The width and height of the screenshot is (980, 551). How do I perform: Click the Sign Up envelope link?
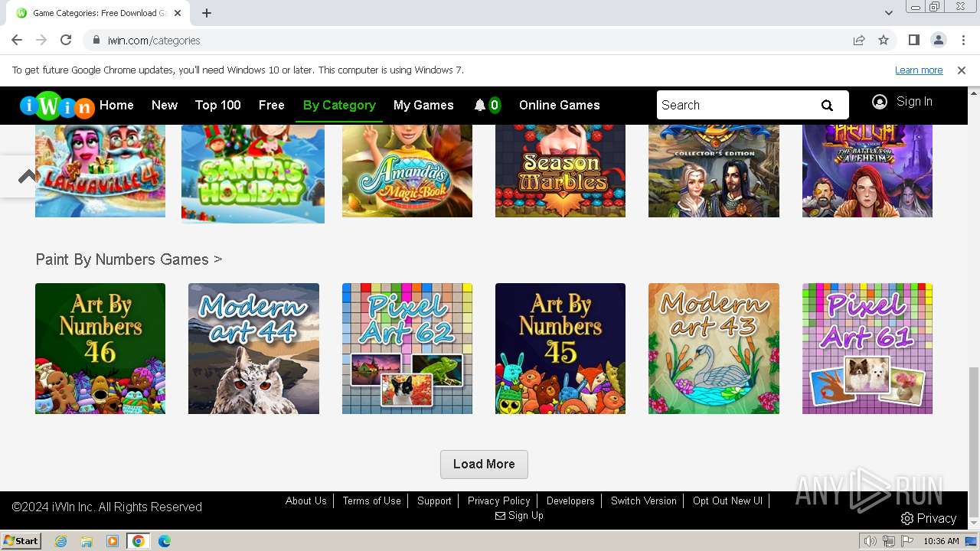tap(519, 516)
